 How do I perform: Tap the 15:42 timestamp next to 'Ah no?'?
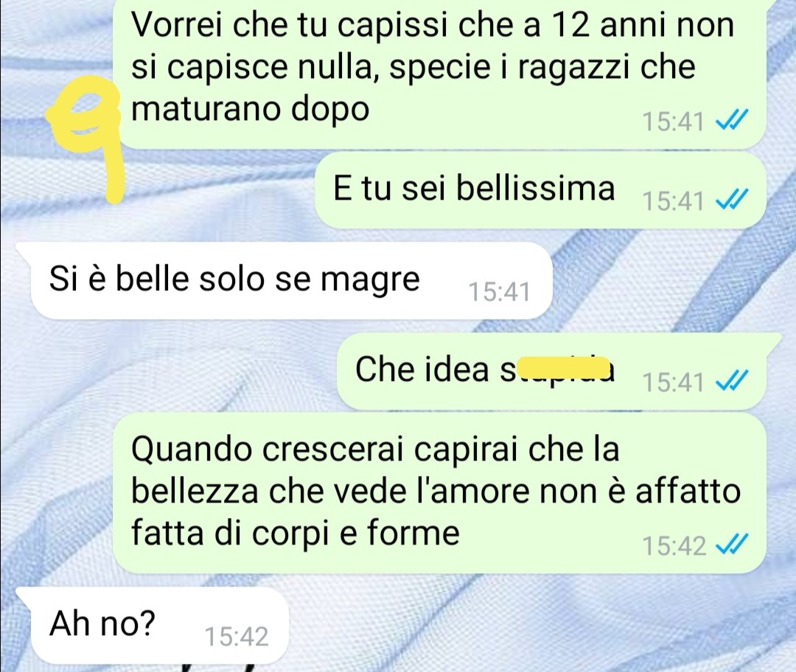coord(237,637)
